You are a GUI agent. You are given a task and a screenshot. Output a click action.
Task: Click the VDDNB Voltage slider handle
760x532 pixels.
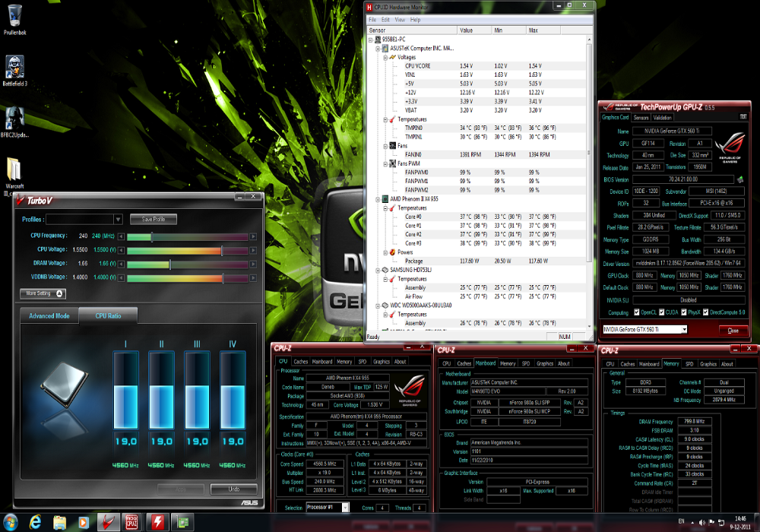click(x=223, y=278)
